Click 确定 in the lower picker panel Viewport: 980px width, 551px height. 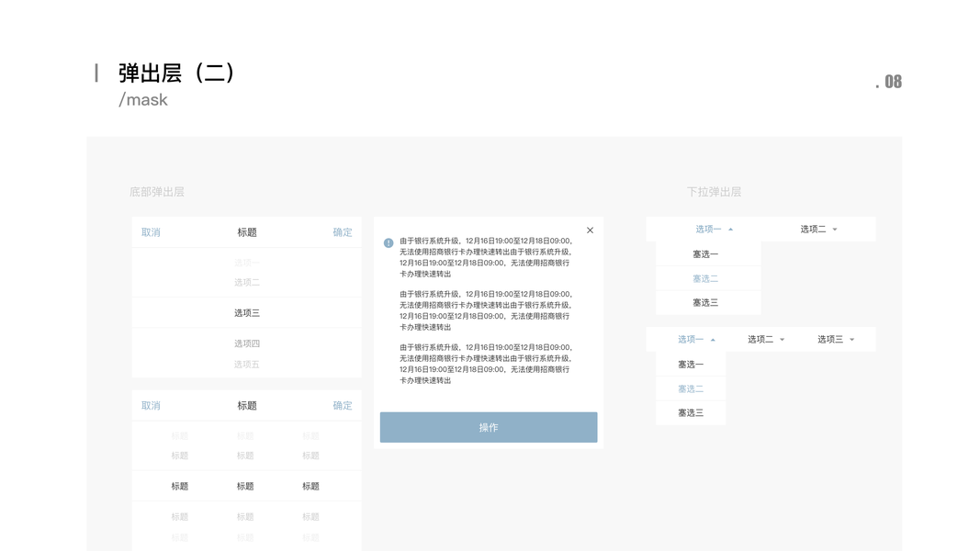click(x=342, y=405)
